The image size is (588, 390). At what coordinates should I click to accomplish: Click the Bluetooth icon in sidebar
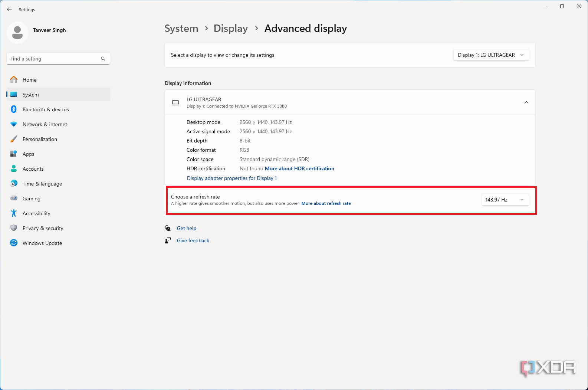click(14, 109)
